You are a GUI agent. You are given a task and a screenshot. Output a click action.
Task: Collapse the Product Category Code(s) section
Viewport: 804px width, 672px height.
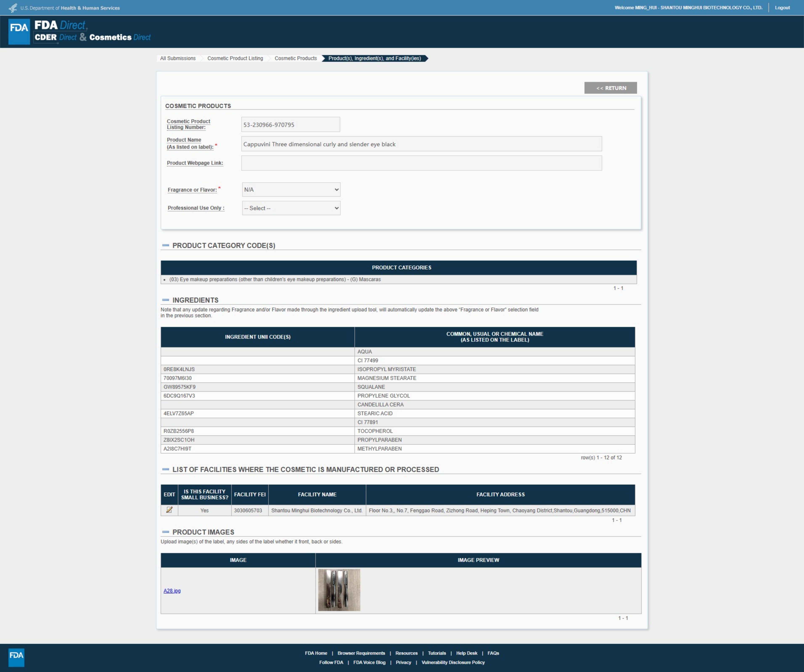(165, 245)
